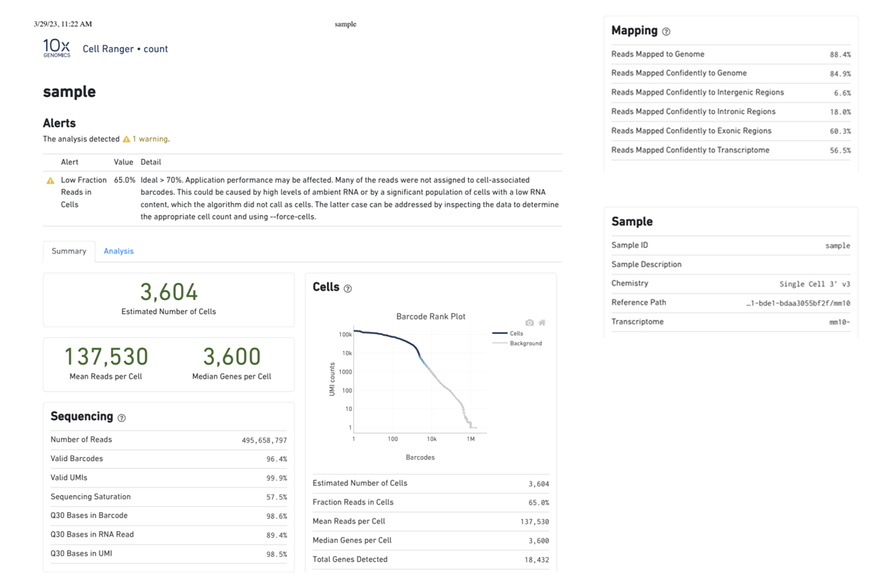885x588 pixels.
Task: Open help icon next to Cells heading
Action: [x=347, y=289]
